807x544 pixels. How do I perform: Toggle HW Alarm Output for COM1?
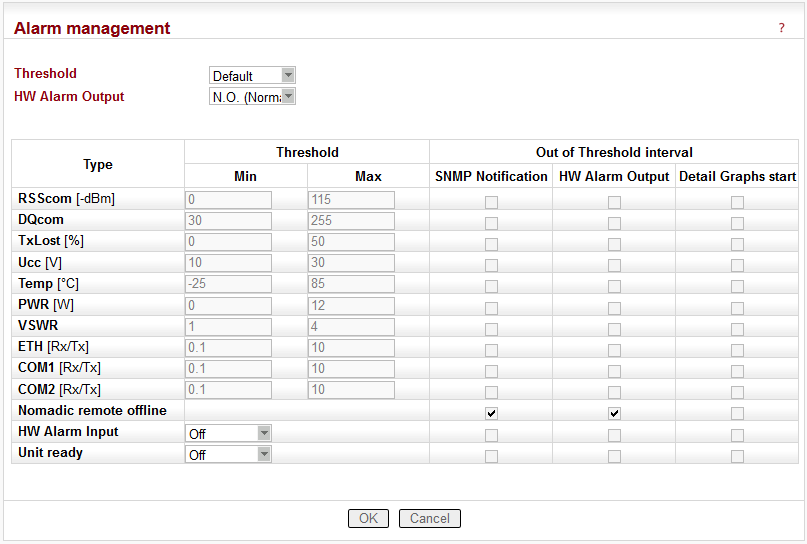[x=614, y=371]
